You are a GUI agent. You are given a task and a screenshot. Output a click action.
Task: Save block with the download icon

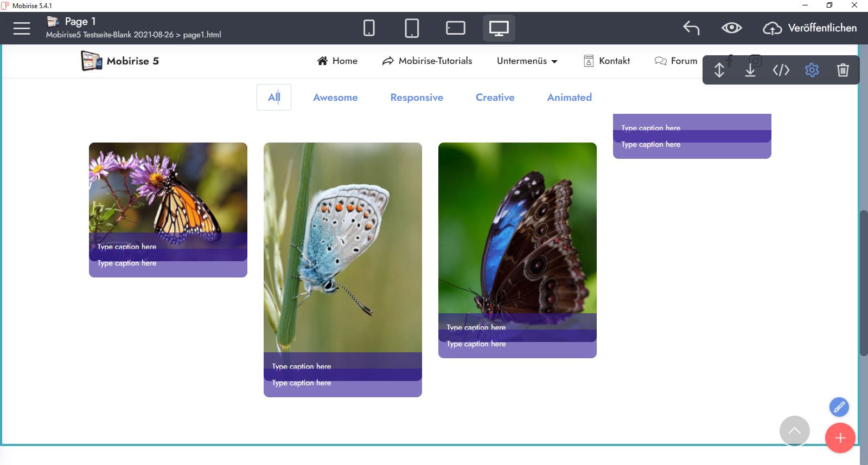(750, 70)
